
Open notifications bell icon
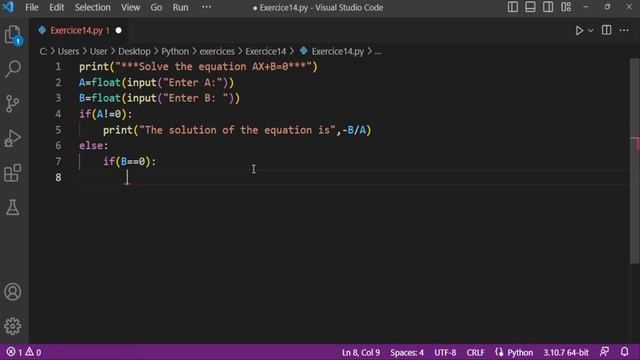tap(624, 352)
